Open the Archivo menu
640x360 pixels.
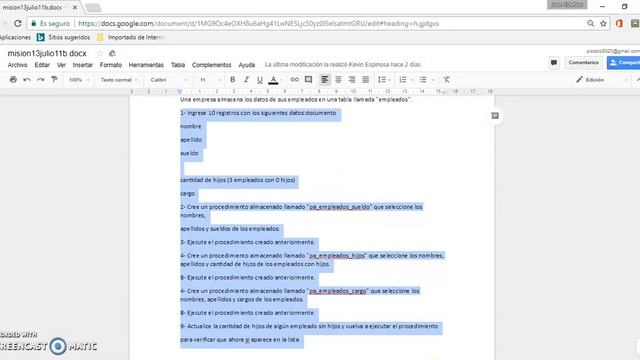18,65
